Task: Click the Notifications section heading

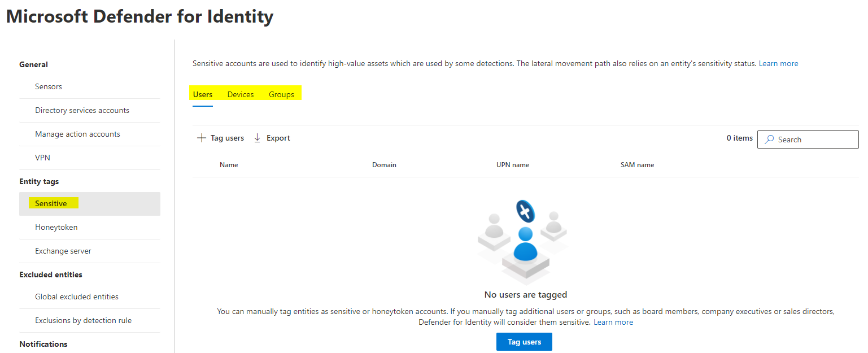Action: coord(43,344)
